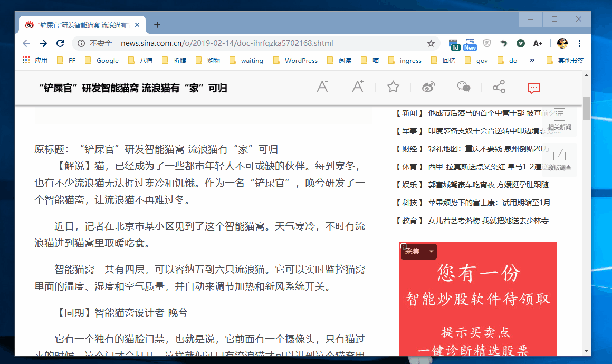The width and height of the screenshot is (612, 364).
Task: Open the 其他书签 bookmarks folder
Action: [x=571, y=60]
